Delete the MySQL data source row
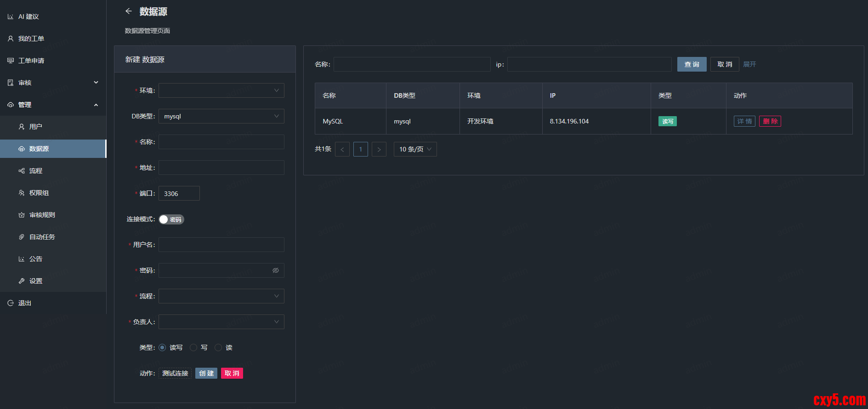 (x=770, y=121)
